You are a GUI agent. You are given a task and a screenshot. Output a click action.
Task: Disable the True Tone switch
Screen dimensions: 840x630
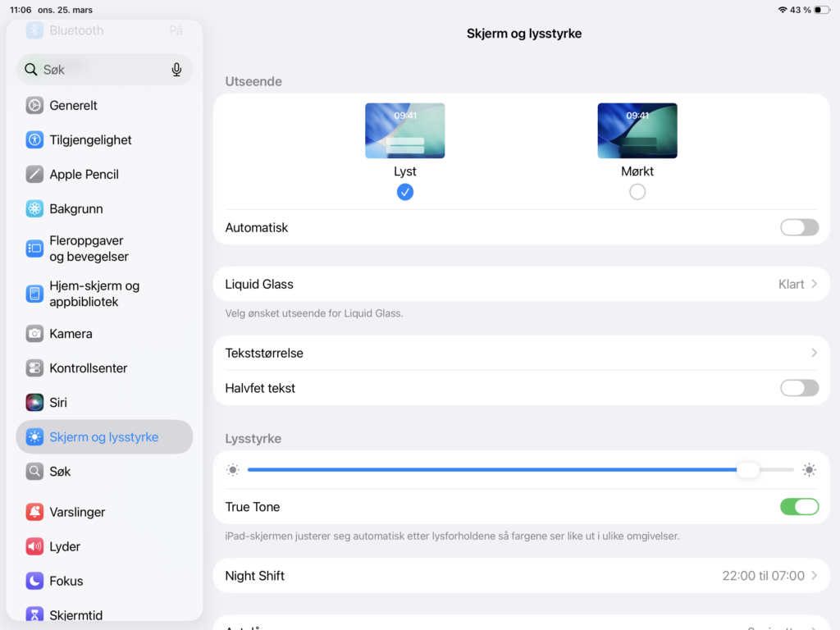(799, 507)
